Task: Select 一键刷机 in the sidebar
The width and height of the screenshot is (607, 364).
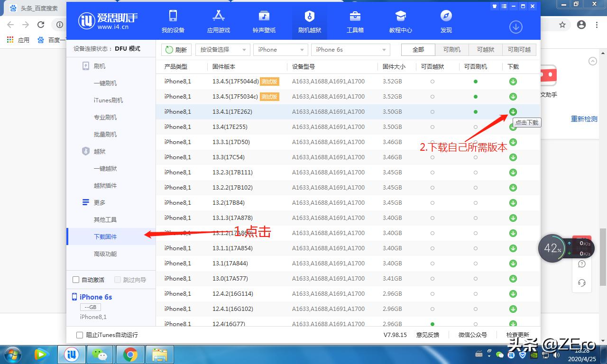Action: pyautogui.click(x=105, y=83)
